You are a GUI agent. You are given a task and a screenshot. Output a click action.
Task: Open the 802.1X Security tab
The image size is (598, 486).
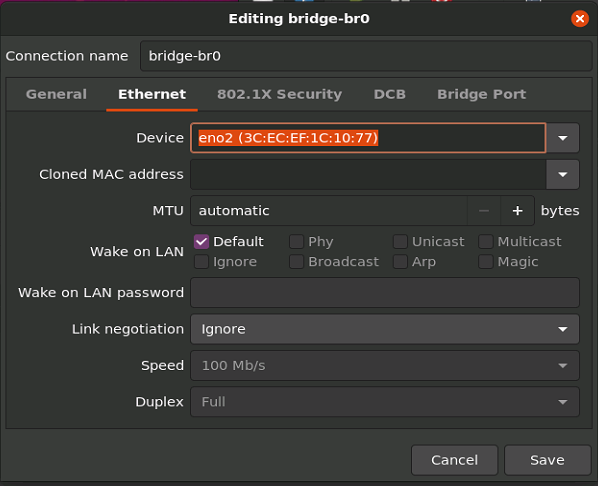279,94
